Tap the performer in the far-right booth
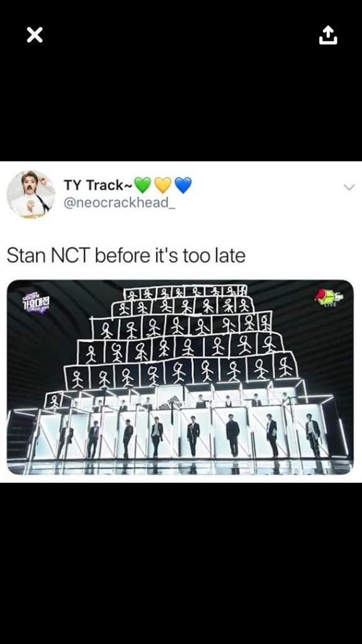 click(x=313, y=435)
